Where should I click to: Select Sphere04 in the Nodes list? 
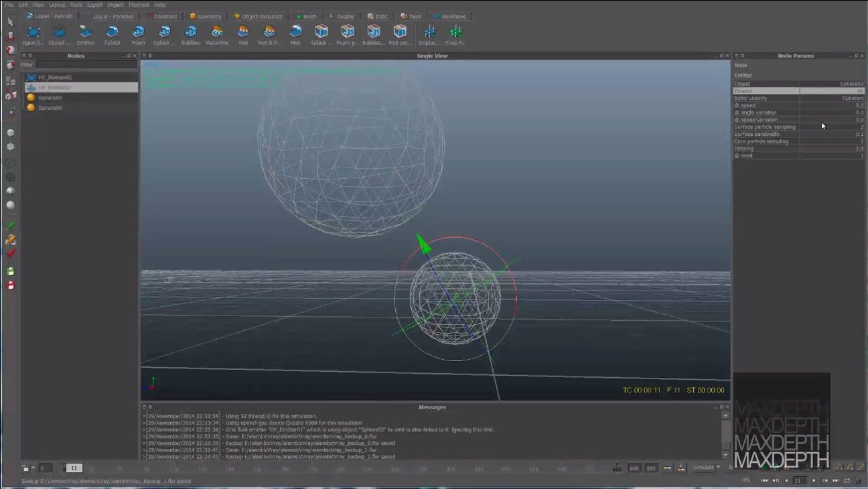coord(80,107)
